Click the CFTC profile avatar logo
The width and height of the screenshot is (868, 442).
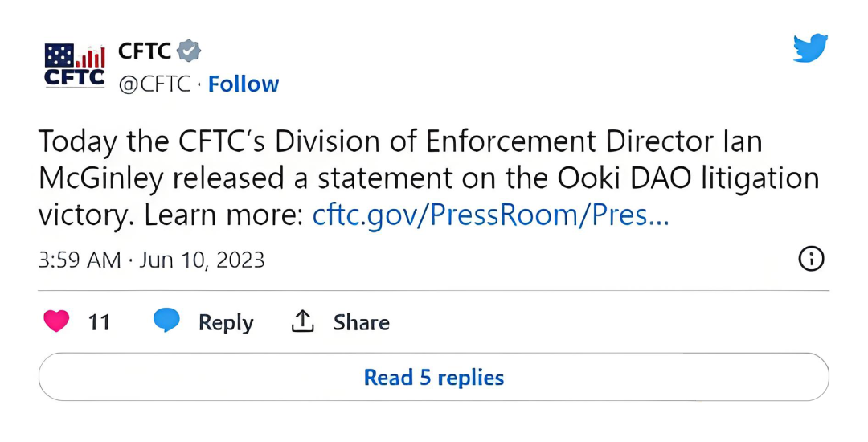[74, 66]
